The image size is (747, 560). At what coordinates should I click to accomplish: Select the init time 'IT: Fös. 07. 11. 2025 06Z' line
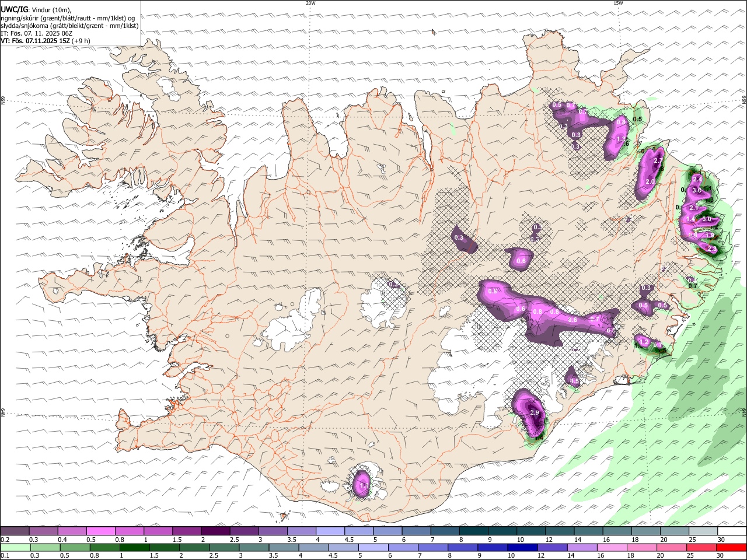pyautogui.click(x=36, y=33)
